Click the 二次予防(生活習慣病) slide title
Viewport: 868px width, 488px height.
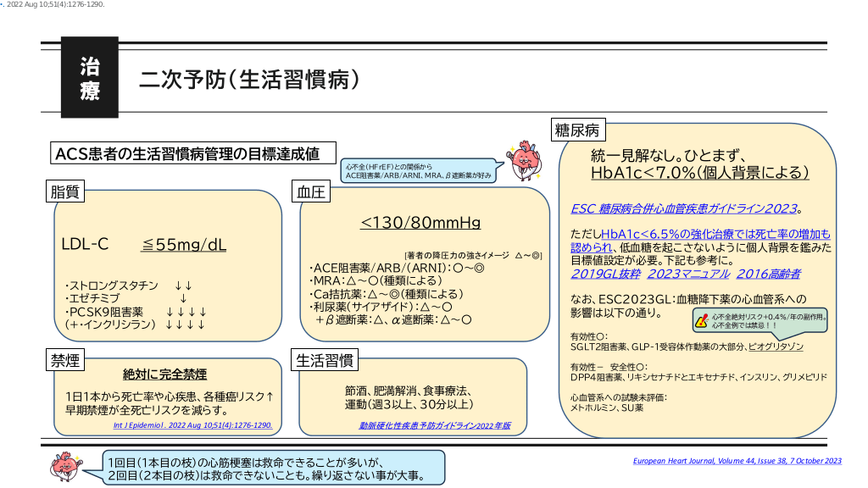click(x=249, y=80)
